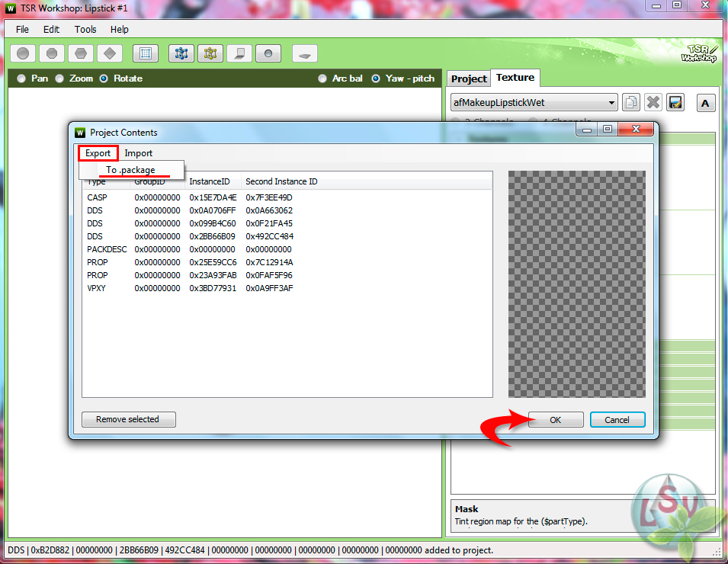Select the Yaw - pitch radio button
This screenshot has height=564, width=728.
tap(376, 79)
